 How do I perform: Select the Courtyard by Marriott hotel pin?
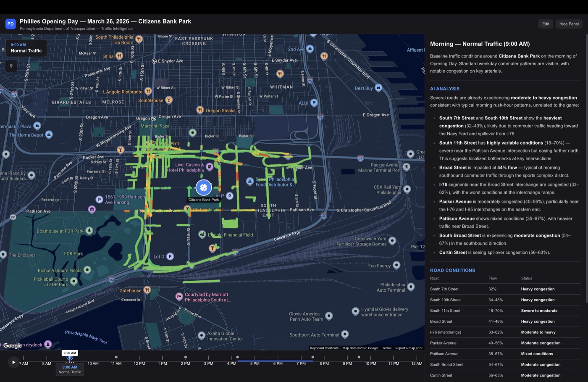[x=179, y=297]
